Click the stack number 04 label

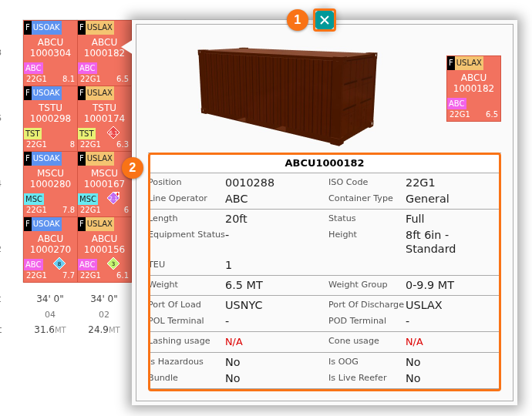point(50,314)
